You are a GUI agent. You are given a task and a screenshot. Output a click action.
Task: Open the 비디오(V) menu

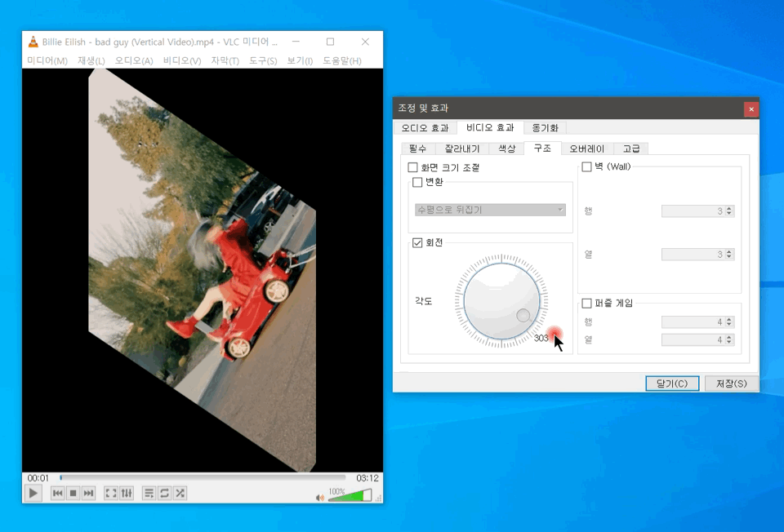pyautogui.click(x=182, y=60)
